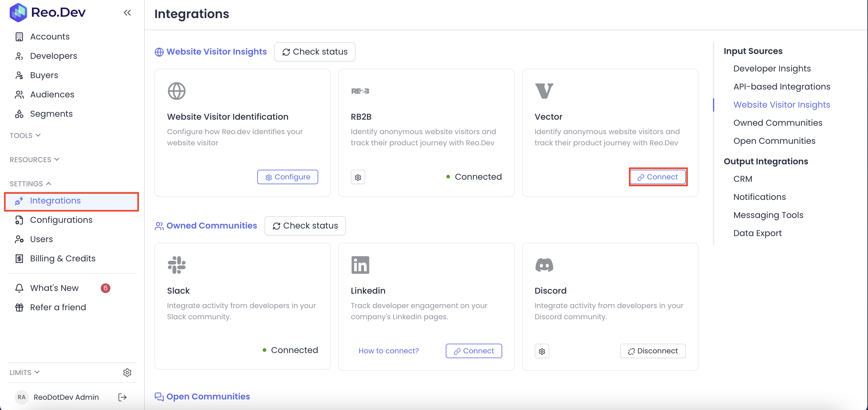
Task: Click the Vector logo icon
Action: coord(543,91)
